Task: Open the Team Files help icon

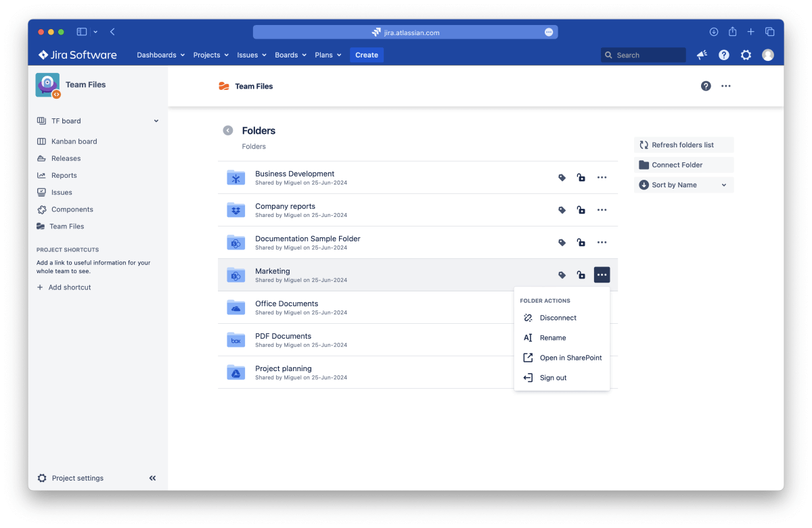Action: [706, 86]
